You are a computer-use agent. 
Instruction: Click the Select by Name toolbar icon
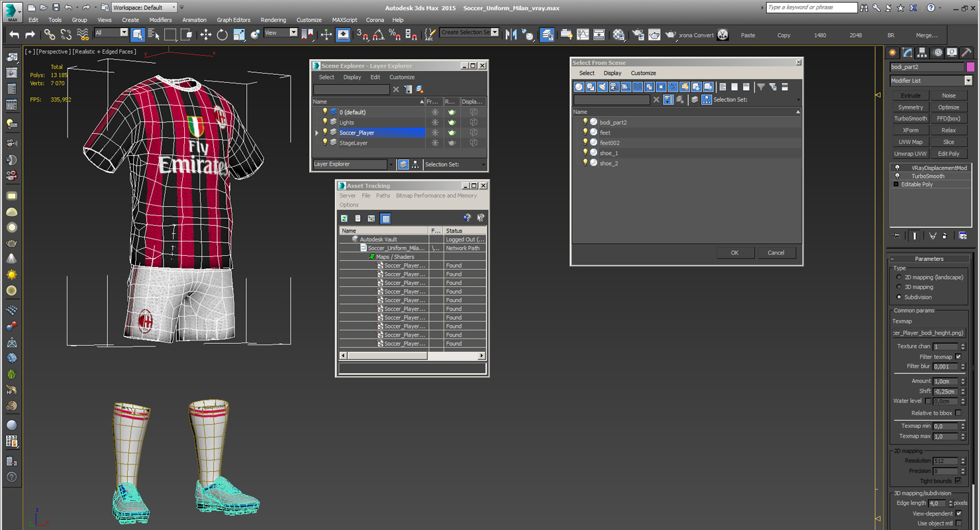pyautogui.click(x=154, y=34)
